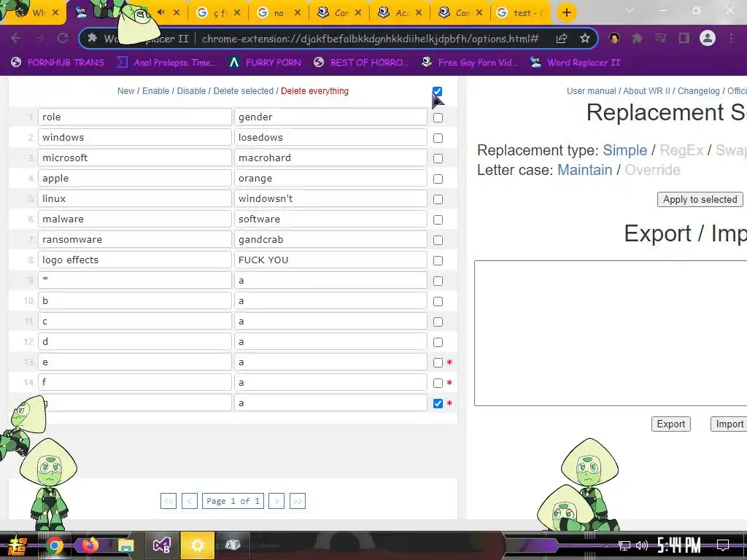Check the box for the apple row
This screenshot has width=747, height=560.
[438, 179]
